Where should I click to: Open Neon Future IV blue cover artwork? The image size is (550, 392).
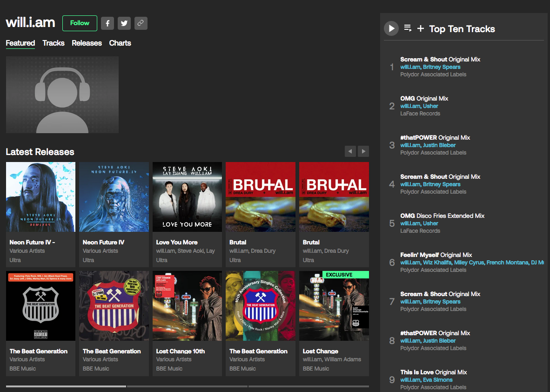click(114, 197)
